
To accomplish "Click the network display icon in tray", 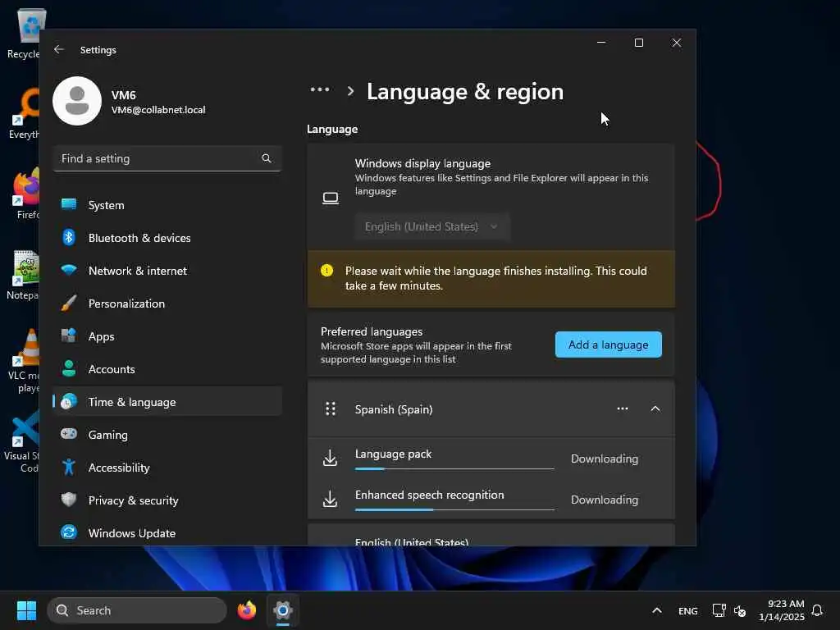I will (x=719, y=610).
